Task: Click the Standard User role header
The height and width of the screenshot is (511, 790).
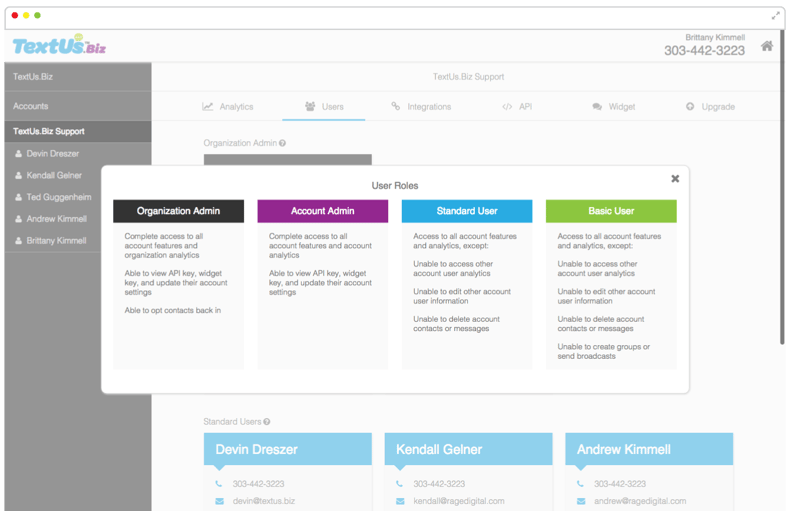Action: pyautogui.click(x=467, y=211)
